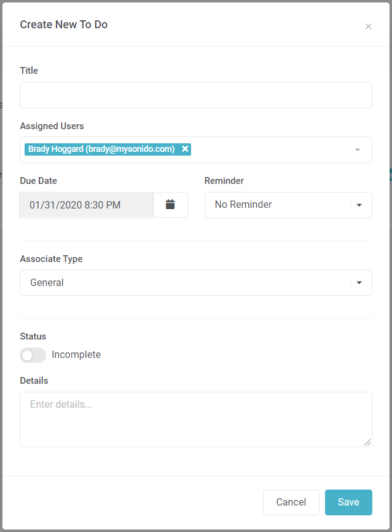Image resolution: width=392 pixels, height=532 pixels.
Task: Open the 'General' Associate Type selection
Action: [x=47, y=283]
